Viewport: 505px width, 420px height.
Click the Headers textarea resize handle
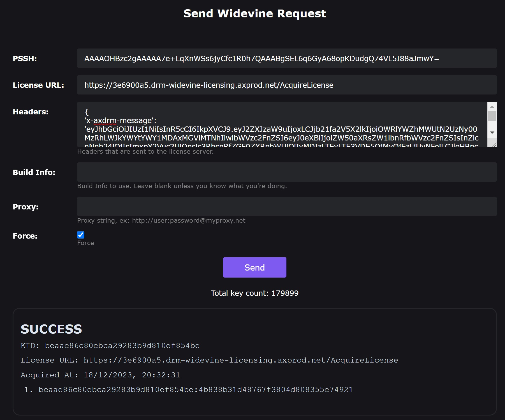[x=494, y=145]
